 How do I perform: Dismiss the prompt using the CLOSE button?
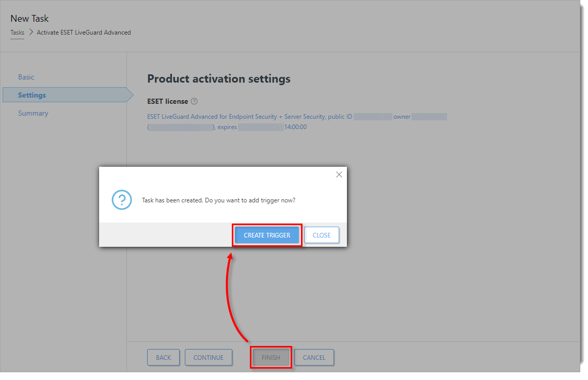point(321,235)
